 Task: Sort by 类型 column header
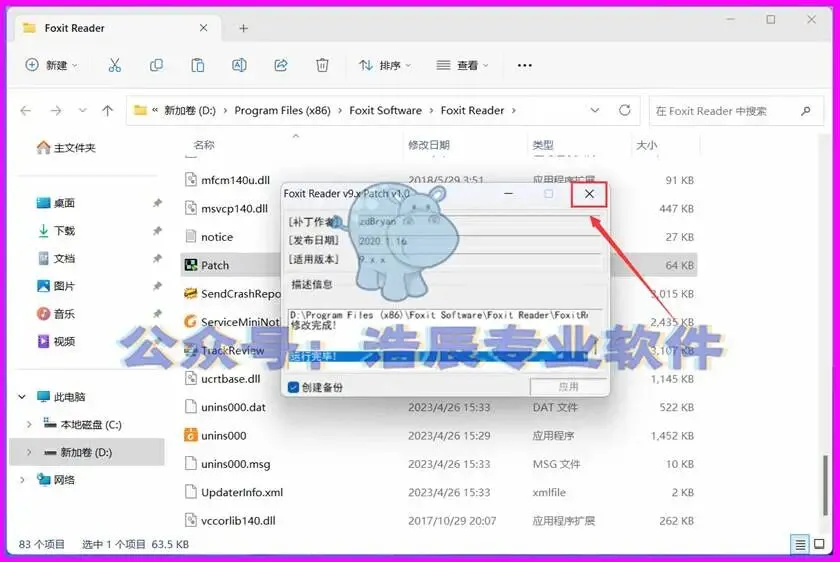pos(543,145)
